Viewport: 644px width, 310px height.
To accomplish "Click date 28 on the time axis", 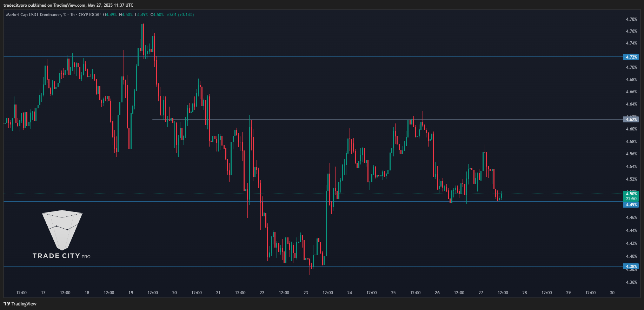I will coord(525,293).
